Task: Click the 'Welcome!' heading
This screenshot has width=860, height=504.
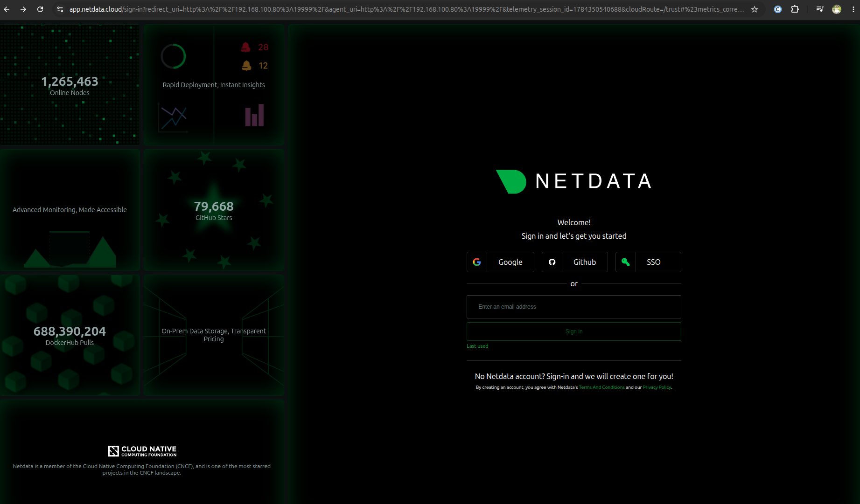Action: tap(574, 222)
